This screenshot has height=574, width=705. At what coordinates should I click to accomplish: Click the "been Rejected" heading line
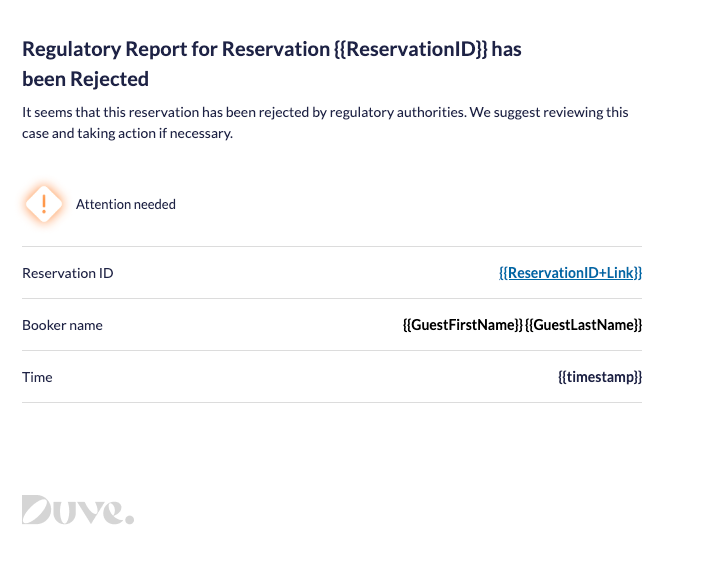pyautogui.click(x=85, y=79)
